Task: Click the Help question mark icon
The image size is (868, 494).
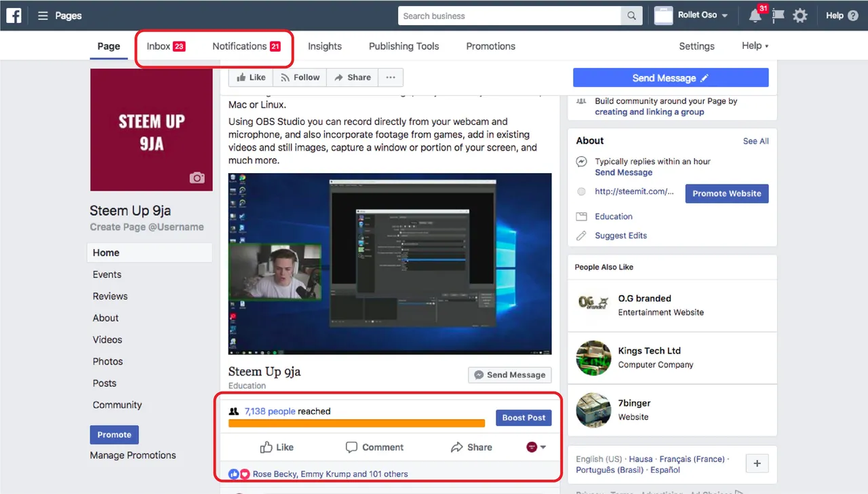Action: pyautogui.click(x=853, y=16)
